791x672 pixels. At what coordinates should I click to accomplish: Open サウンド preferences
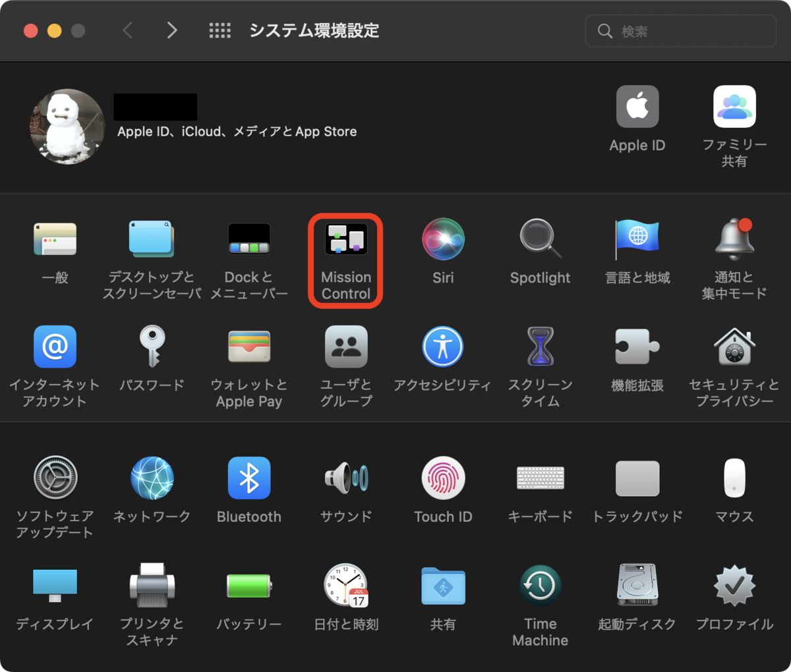coord(346,478)
